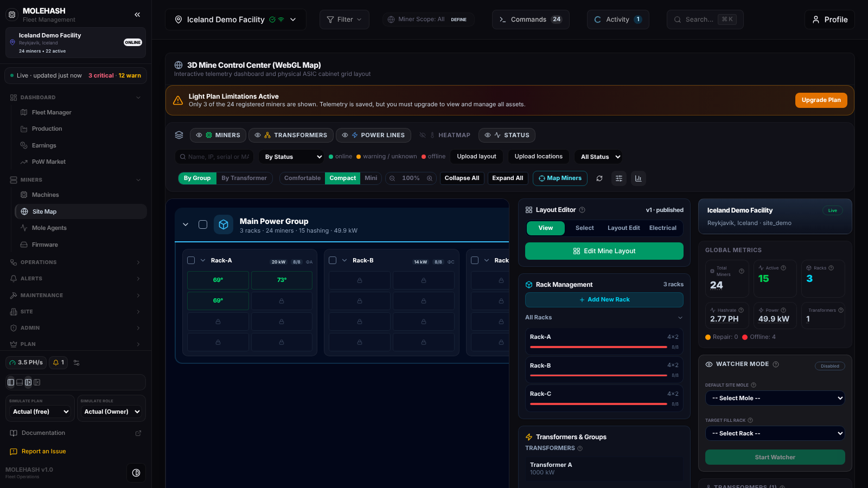Click the zoom in magnifier icon
Image resolution: width=868 pixels, height=488 pixels.
click(x=430, y=178)
